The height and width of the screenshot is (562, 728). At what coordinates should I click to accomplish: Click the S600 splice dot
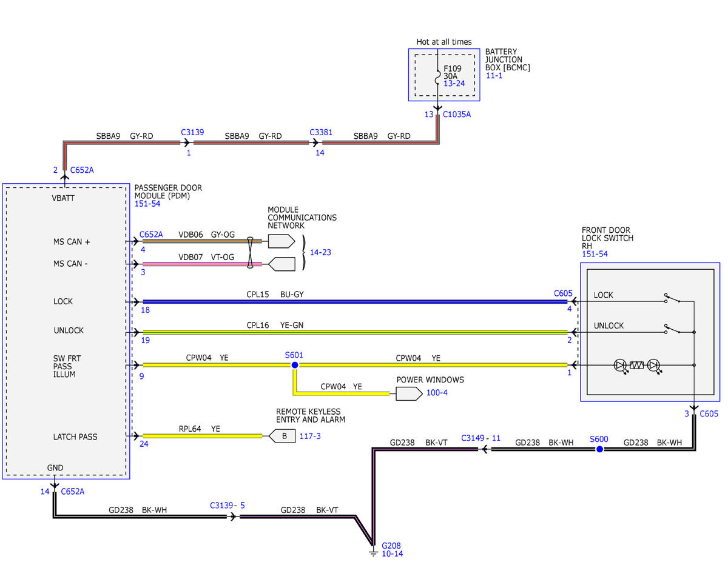(599, 449)
